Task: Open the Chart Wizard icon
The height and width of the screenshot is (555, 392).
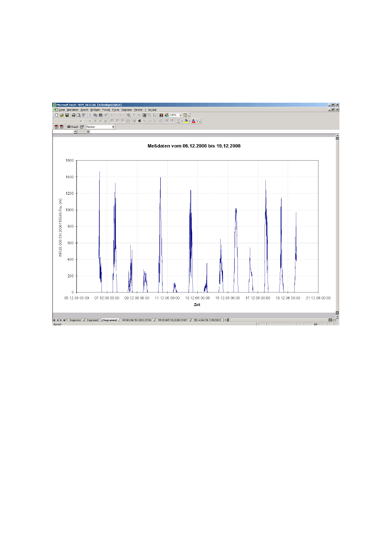Action: [161, 115]
